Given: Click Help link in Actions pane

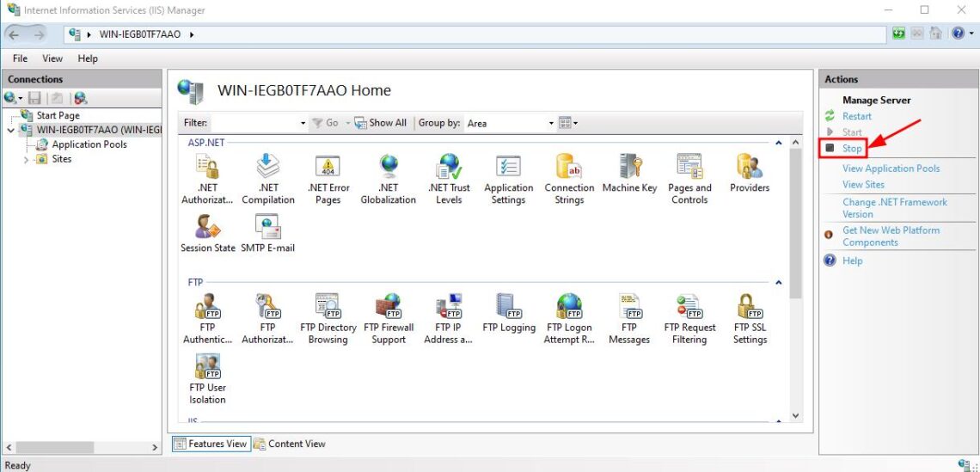Looking at the screenshot, I should pos(852,261).
